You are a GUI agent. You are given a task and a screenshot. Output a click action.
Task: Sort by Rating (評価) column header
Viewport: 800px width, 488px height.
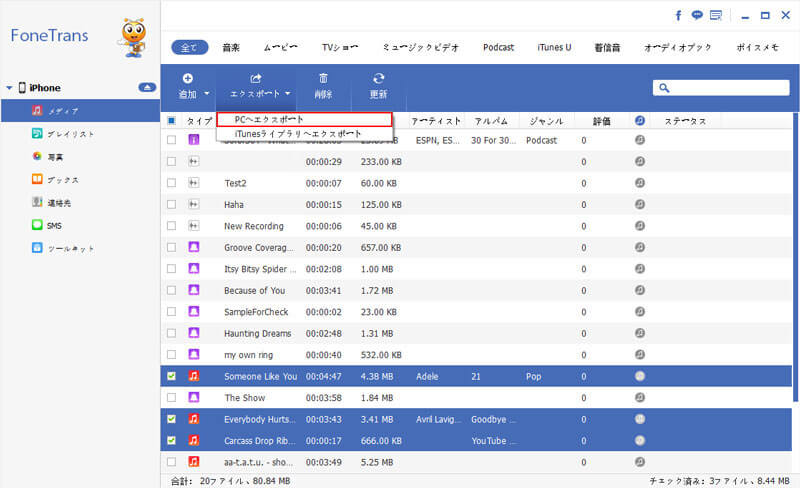(x=602, y=121)
